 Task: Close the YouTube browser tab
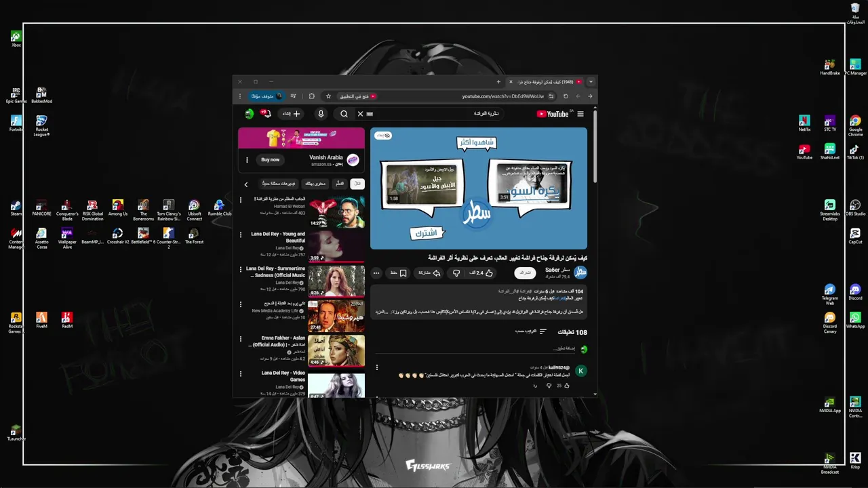point(511,82)
